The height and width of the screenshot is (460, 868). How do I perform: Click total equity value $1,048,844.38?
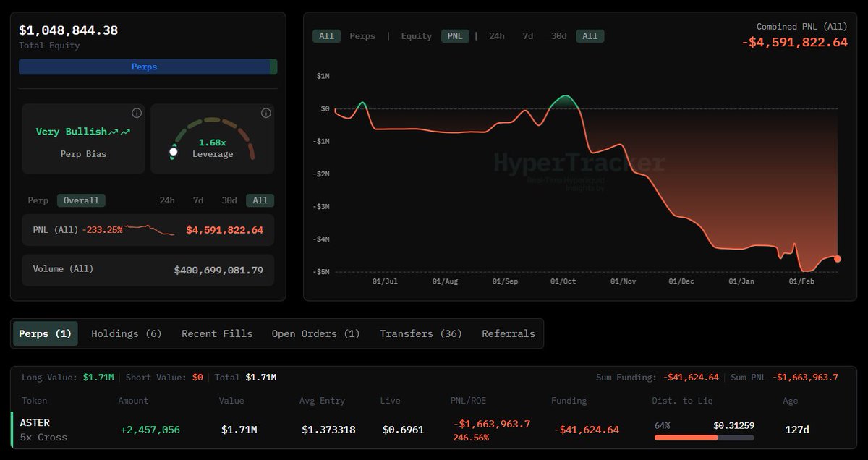(68, 30)
